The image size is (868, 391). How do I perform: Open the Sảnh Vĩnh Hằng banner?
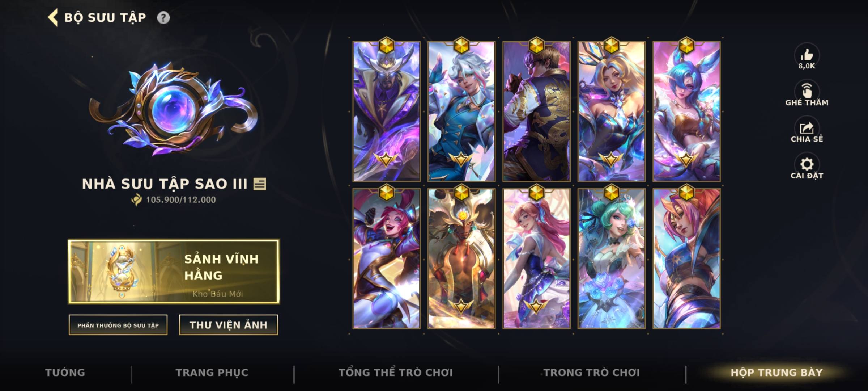[174, 272]
